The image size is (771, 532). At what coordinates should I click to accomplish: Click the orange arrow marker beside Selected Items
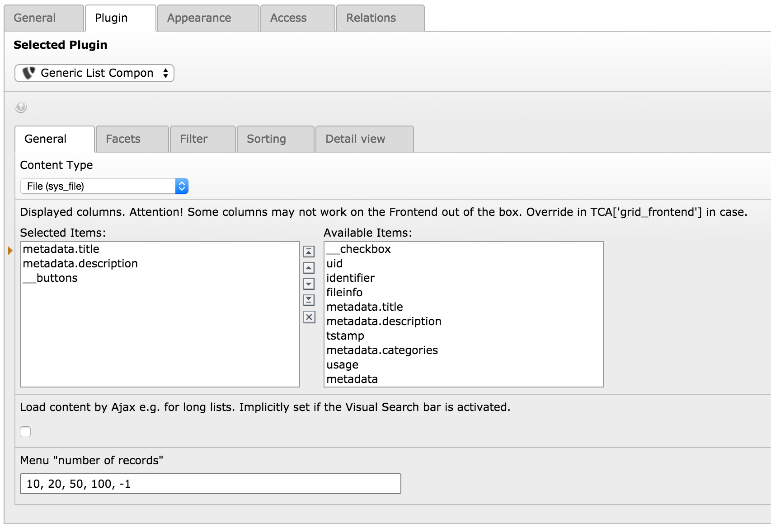coord(10,250)
